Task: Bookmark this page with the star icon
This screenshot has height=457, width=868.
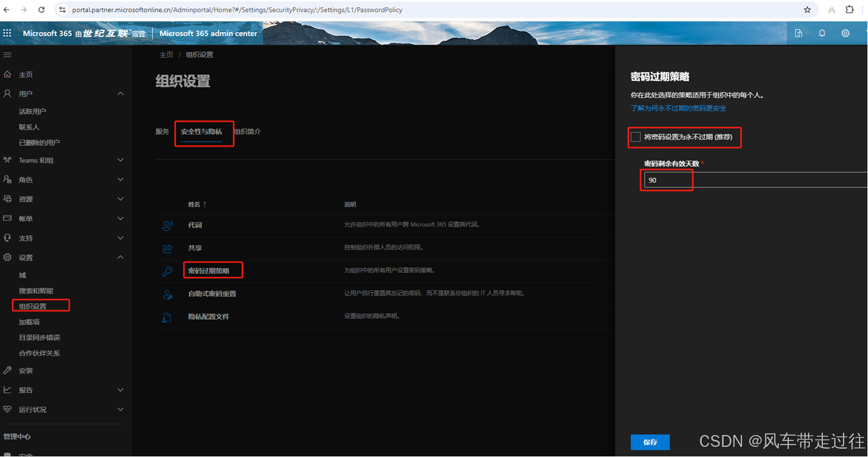Action: (x=807, y=9)
